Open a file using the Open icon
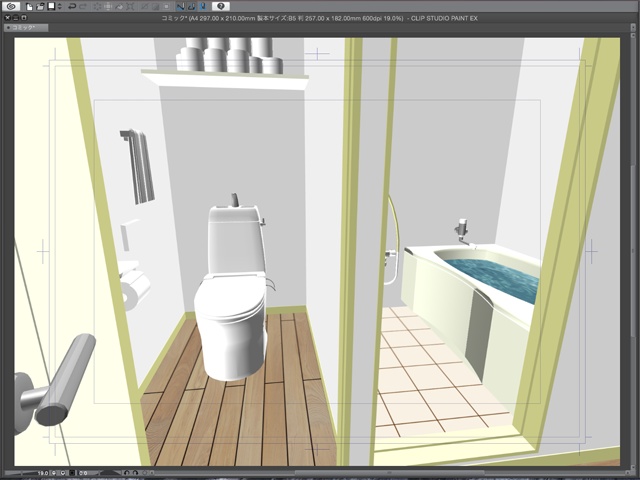 (x=40, y=7)
